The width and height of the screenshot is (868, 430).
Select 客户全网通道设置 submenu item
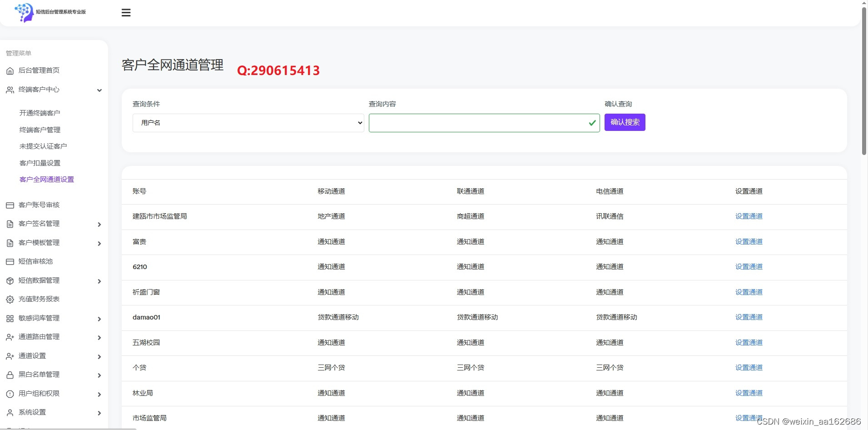47,180
